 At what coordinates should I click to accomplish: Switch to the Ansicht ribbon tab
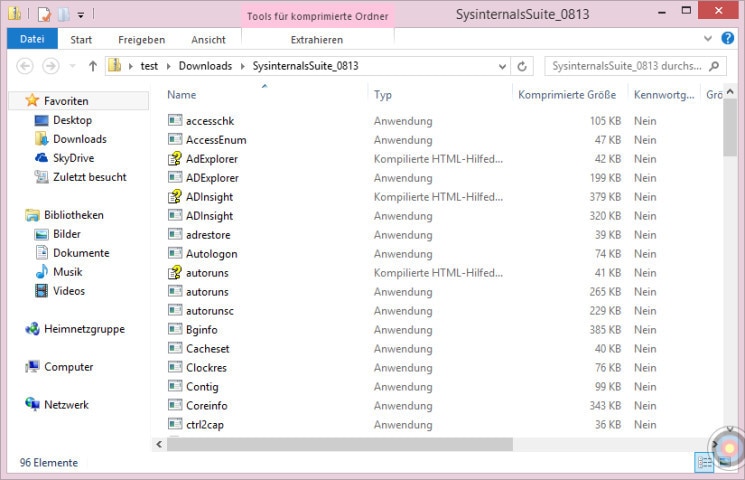pos(208,39)
